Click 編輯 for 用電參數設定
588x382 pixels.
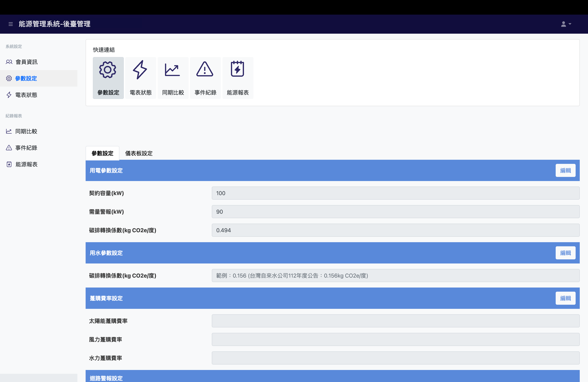pos(565,171)
